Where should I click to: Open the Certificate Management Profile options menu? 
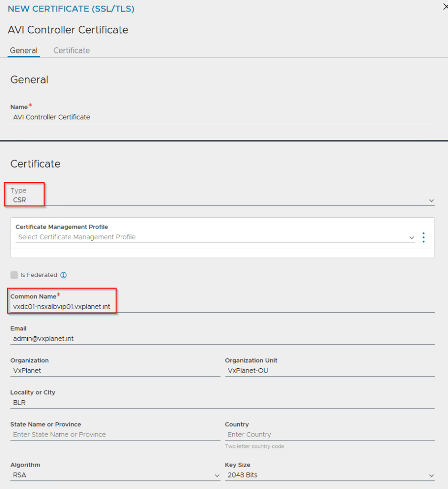click(423, 237)
